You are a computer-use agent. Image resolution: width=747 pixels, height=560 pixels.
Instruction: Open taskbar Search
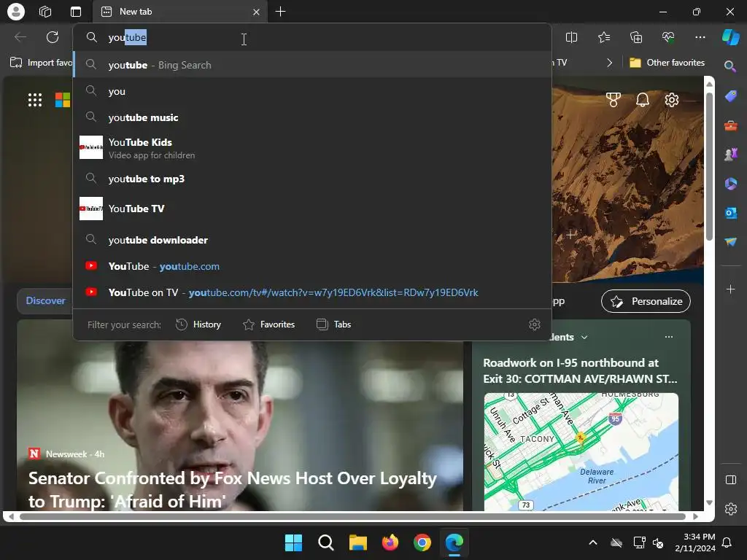(326, 542)
